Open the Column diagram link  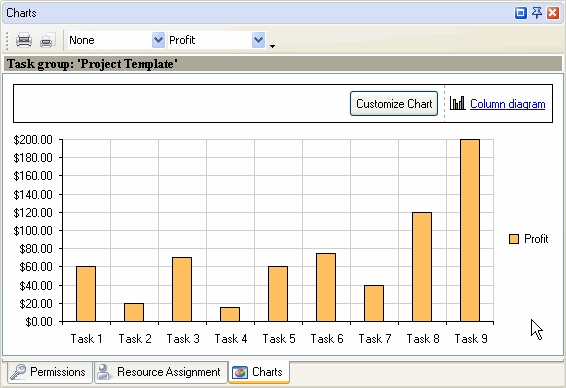pyautogui.click(x=508, y=104)
